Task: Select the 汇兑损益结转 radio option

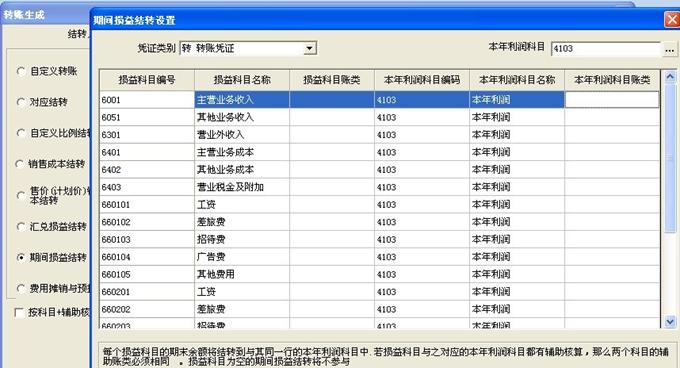Action: pos(21,226)
